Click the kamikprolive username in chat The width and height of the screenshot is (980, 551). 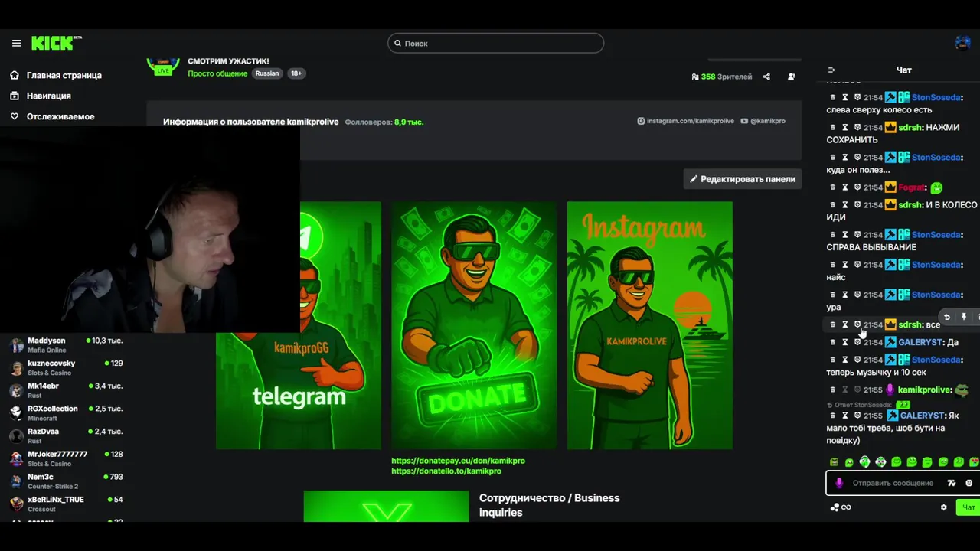(x=924, y=390)
